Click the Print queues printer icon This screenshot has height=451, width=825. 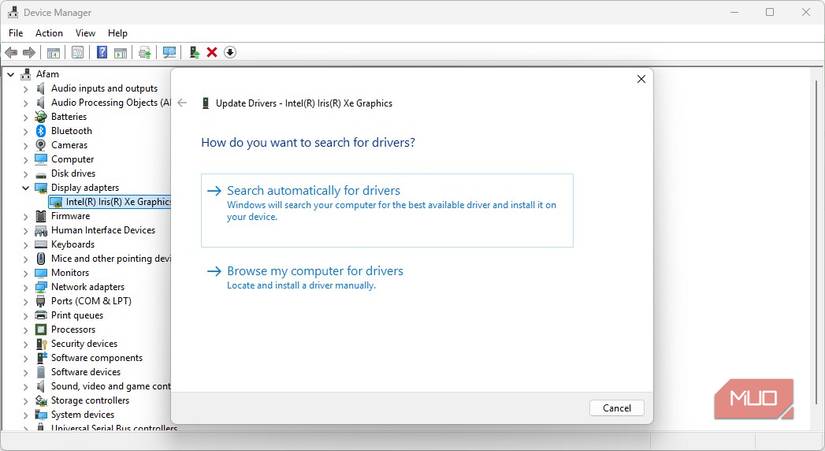tap(41, 315)
